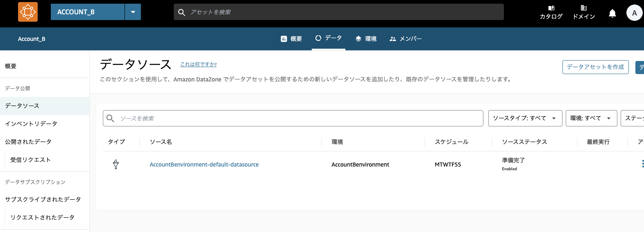
Task: Click the Account_B project name in header
Action: pyautogui.click(x=32, y=39)
